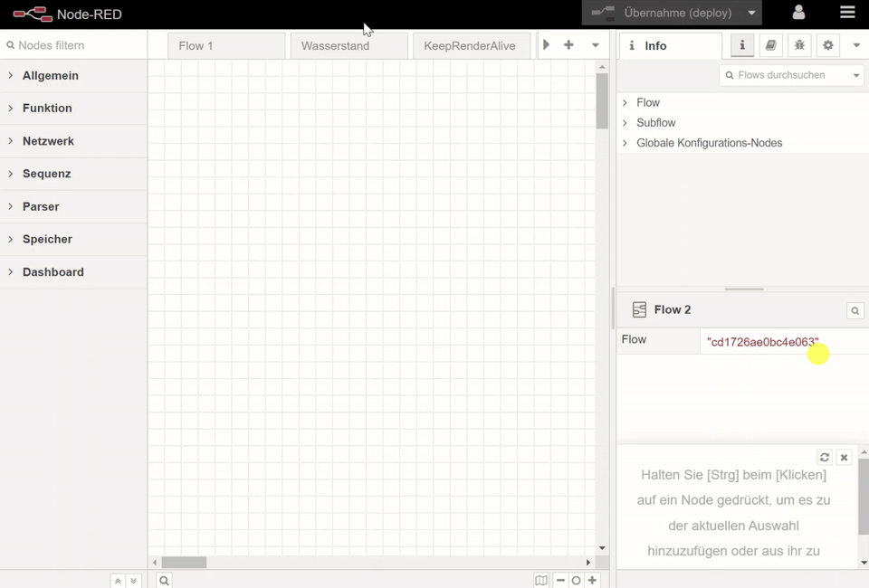Refresh the tip with reload icon
Image resolution: width=869 pixels, height=588 pixels.
pyautogui.click(x=825, y=458)
